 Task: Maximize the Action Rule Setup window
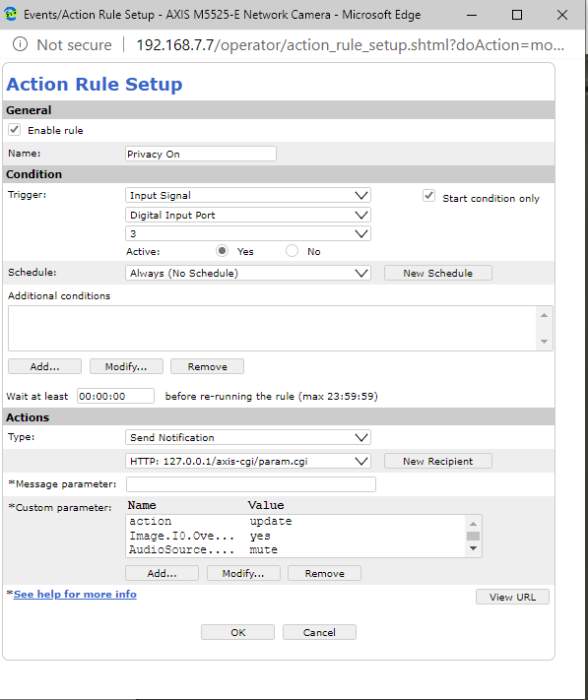coord(516,15)
